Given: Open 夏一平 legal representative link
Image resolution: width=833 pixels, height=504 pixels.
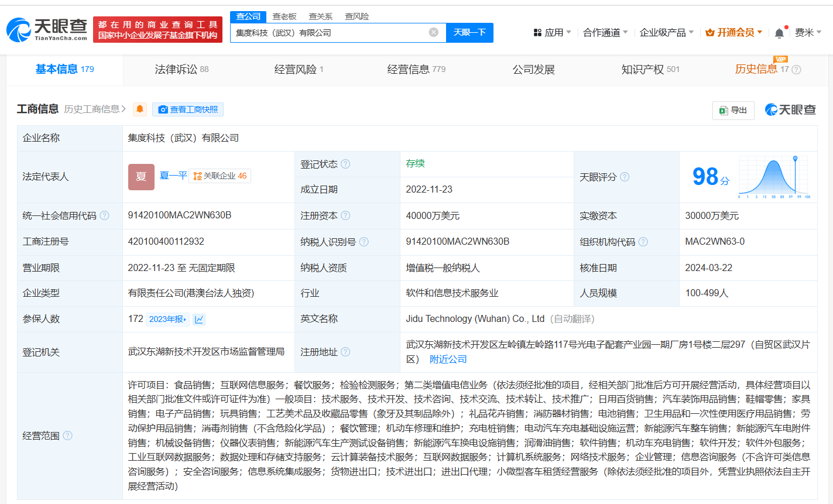Looking at the screenshot, I should click(173, 176).
